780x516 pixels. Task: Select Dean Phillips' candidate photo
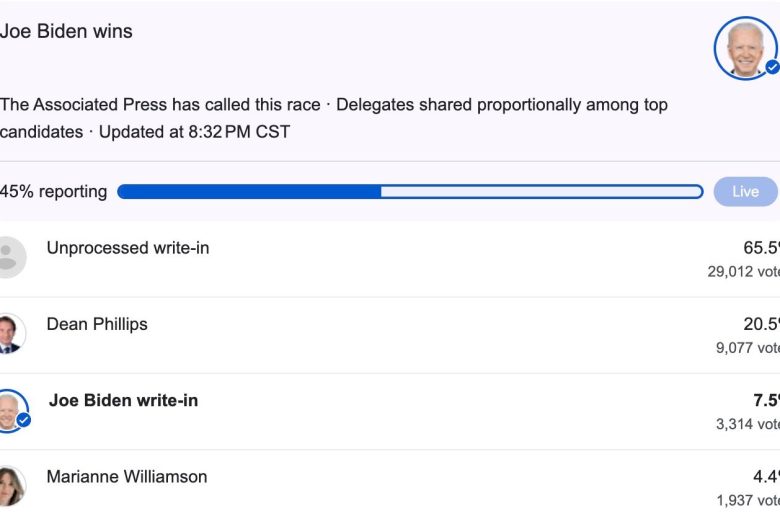pos(9,333)
